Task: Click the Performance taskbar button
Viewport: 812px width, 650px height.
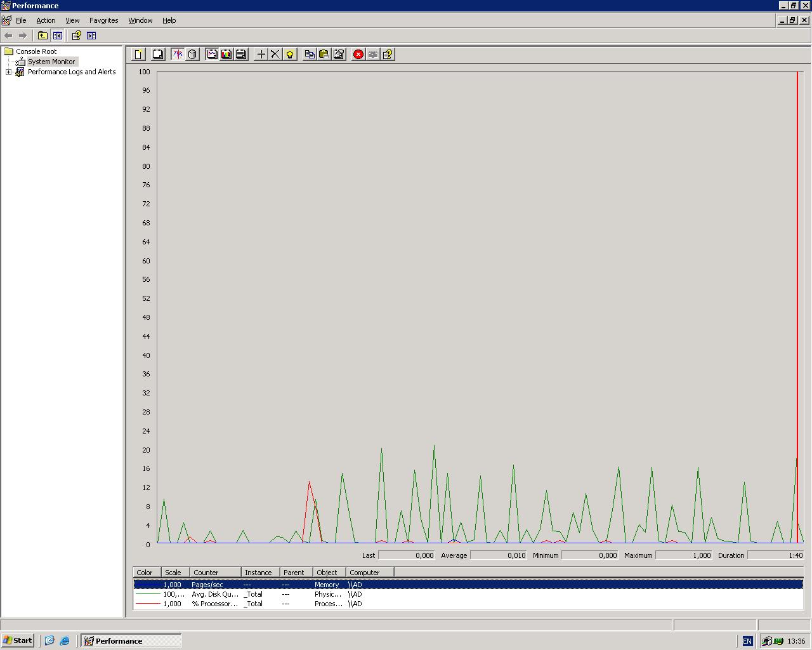Action: (x=131, y=640)
